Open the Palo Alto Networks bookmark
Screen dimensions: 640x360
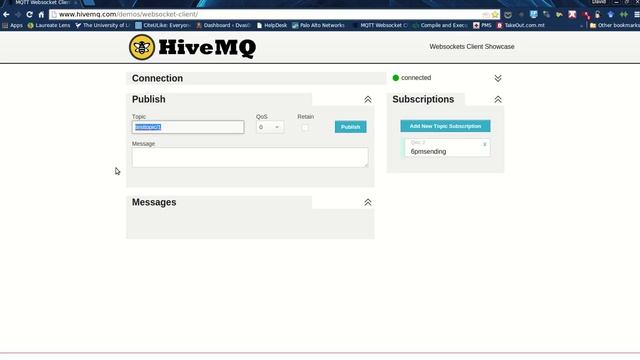click(318, 25)
